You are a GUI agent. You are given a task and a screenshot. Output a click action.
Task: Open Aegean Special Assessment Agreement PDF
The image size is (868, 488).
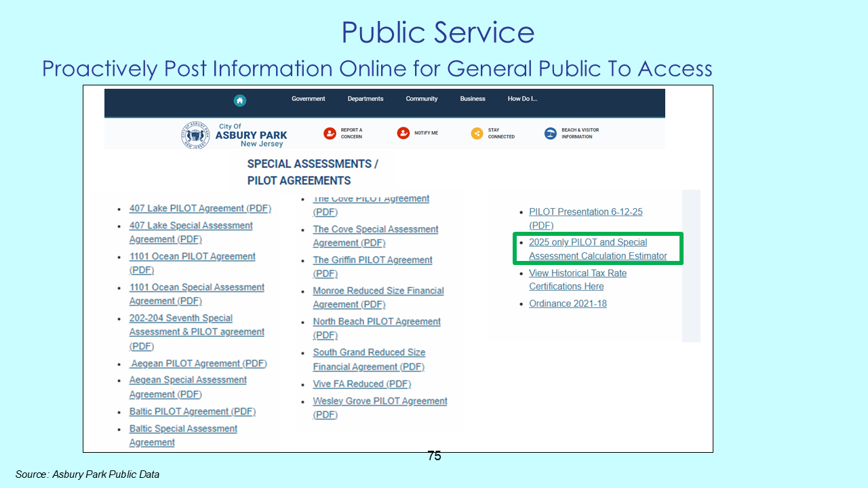coord(188,387)
